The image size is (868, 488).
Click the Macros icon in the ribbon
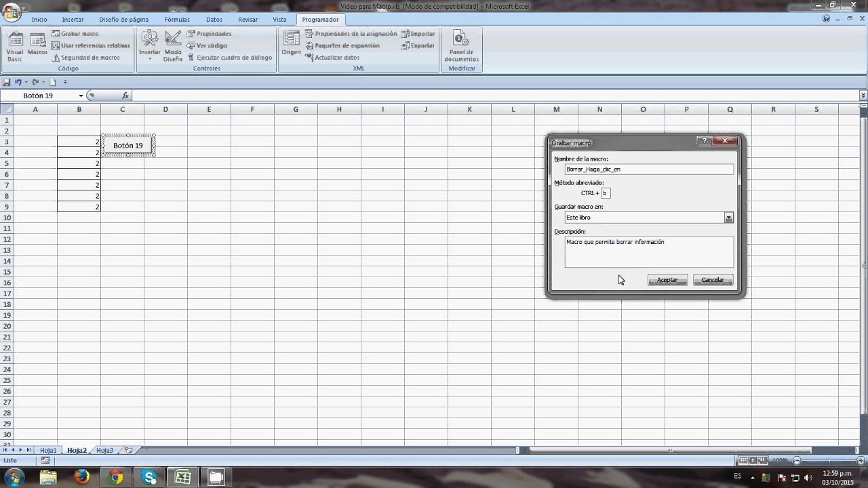click(37, 45)
